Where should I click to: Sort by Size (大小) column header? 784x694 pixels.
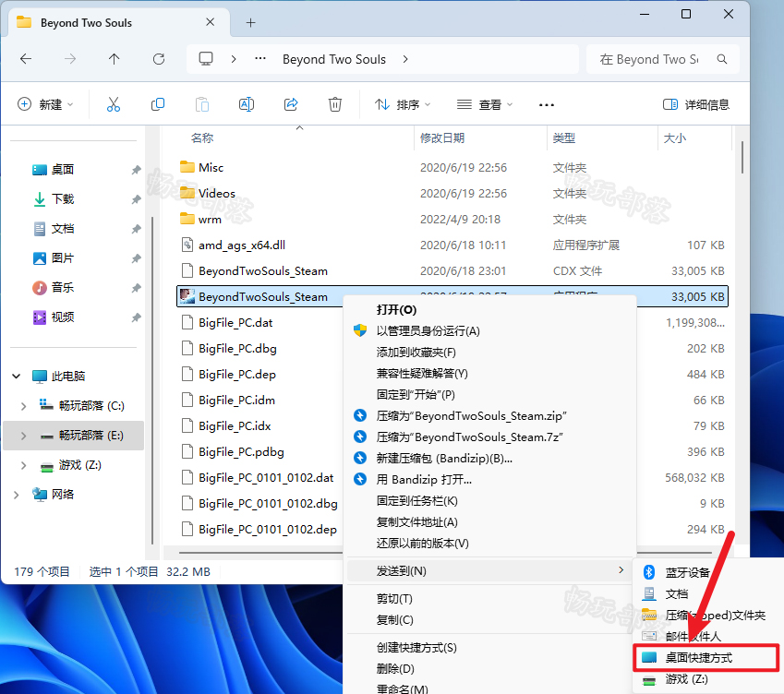674,138
